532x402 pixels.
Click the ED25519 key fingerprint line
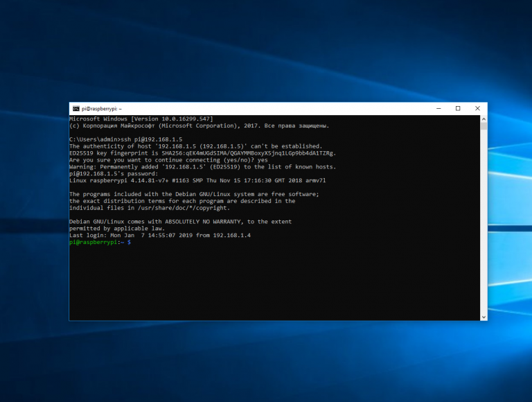click(x=202, y=153)
